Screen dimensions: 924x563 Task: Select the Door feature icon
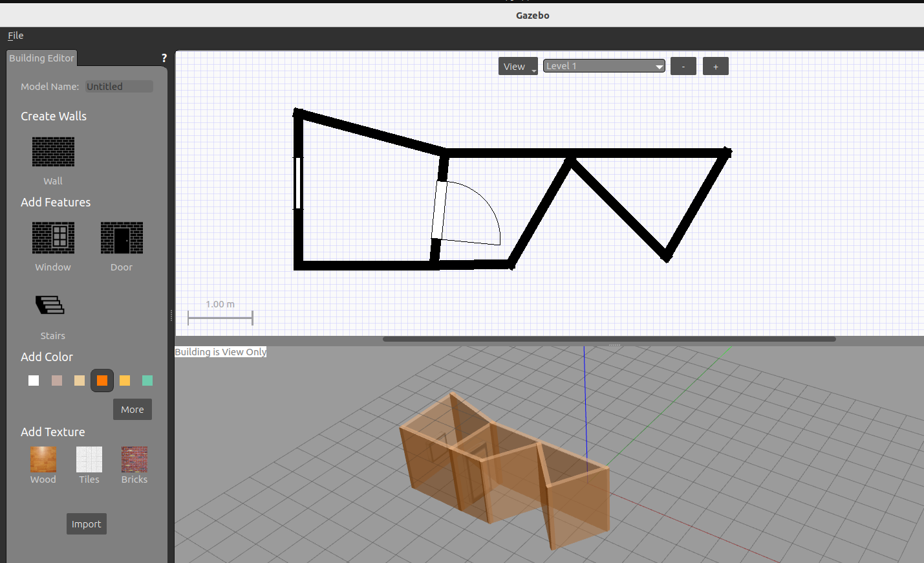pos(122,237)
